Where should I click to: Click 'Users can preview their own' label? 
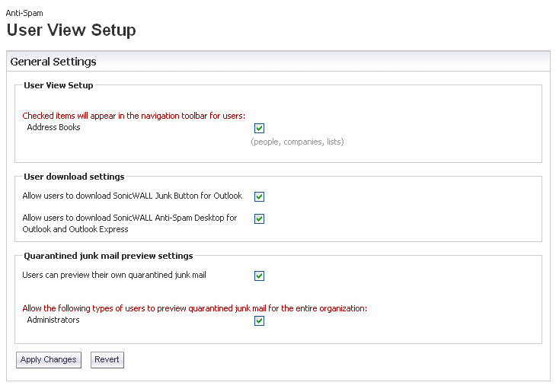(x=114, y=275)
